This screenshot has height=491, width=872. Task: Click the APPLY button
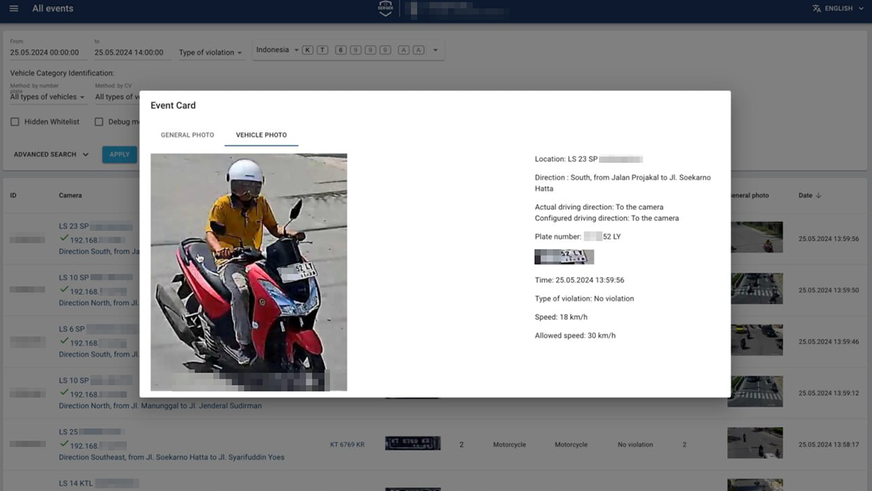tap(120, 155)
